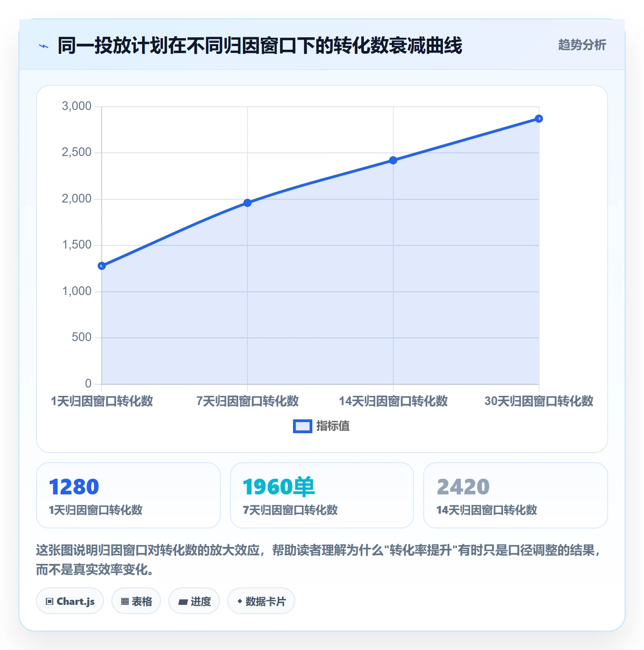Click the diamond icon on the 数据卡片 tag
The image size is (644, 650).
click(240, 601)
